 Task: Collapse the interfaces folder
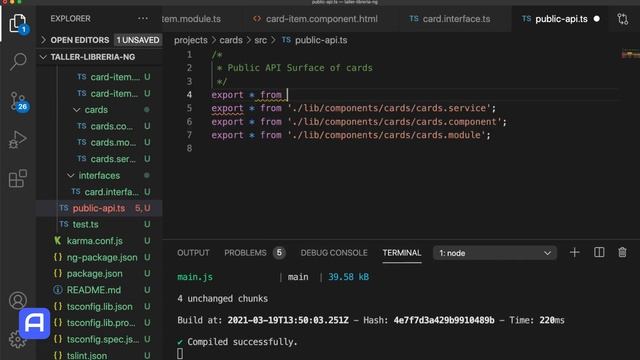(x=99, y=176)
